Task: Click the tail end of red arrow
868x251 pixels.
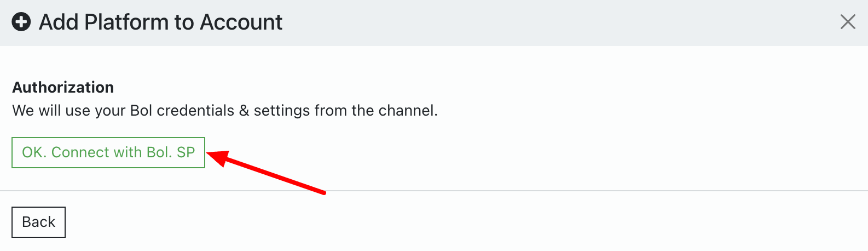Action: pos(323,192)
